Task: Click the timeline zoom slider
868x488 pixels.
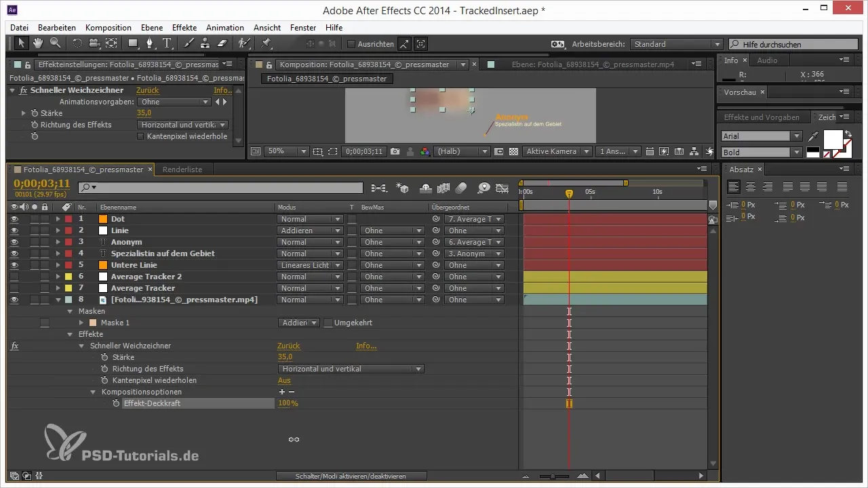Action: [554, 476]
